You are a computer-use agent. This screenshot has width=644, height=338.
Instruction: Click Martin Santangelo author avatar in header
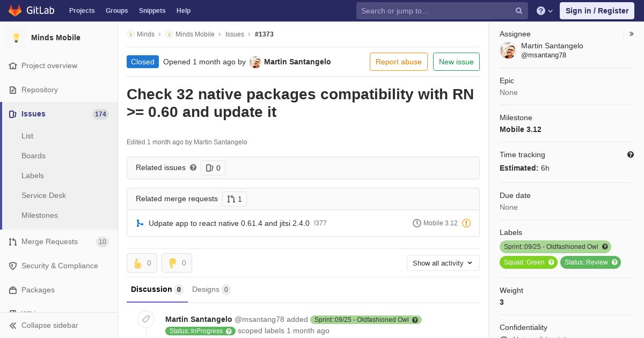255,62
